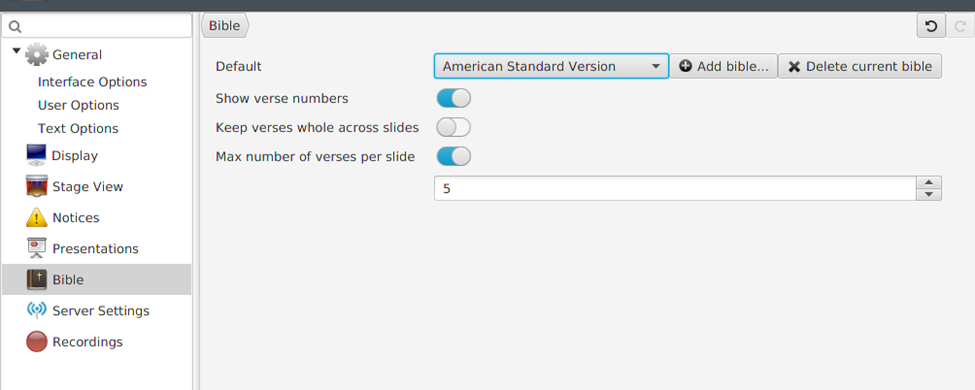Enable Keep verses whole across slides
The image size is (975, 390).
coord(453,128)
